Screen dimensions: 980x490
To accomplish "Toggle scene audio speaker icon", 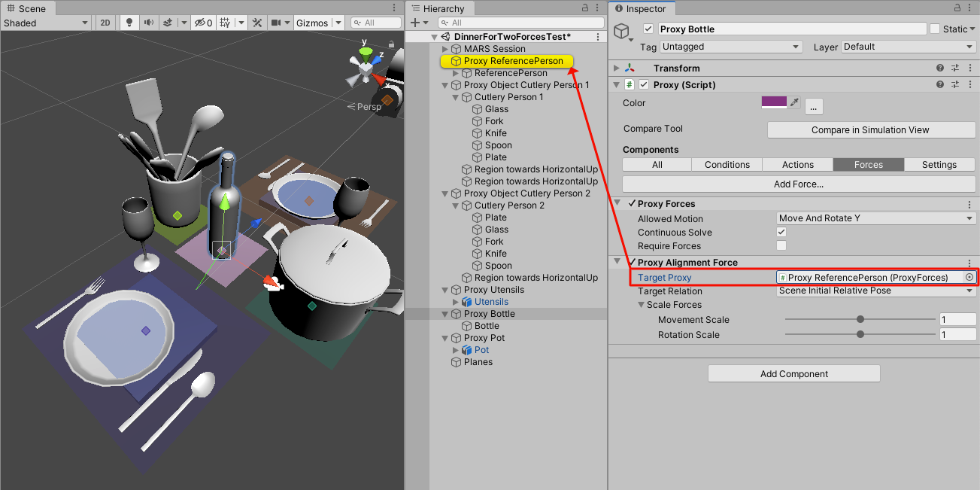I will [149, 23].
